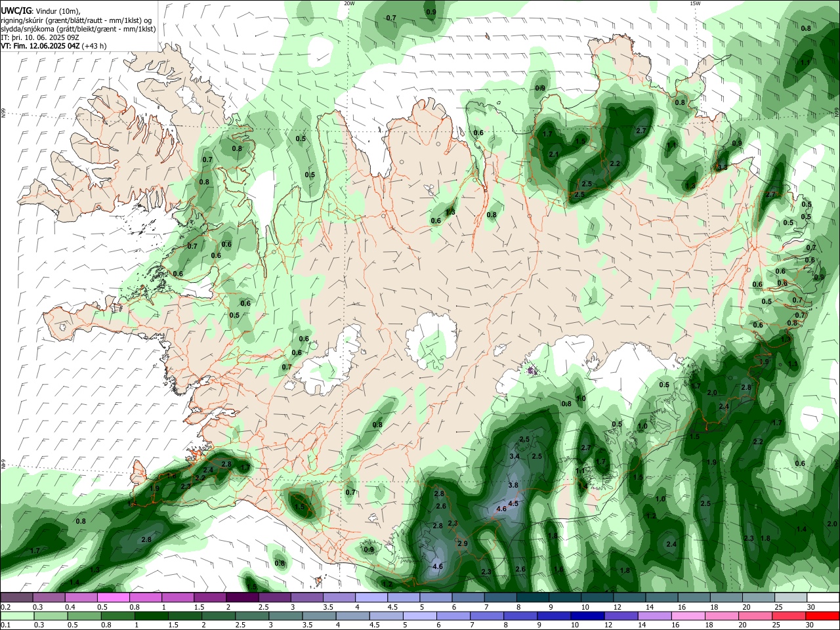Image resolution: width=840 pixels, height=630 pixels.
Task: Click the 20W longitude label at top
Action: (349, 3)
